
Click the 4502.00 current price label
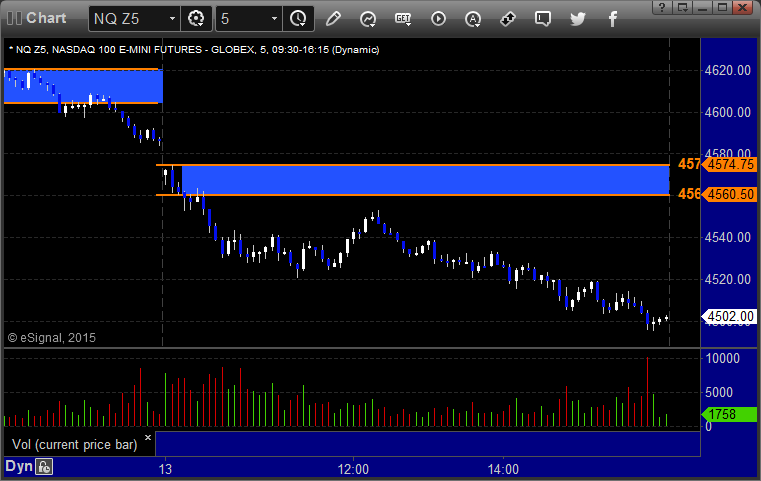[729, 316]
